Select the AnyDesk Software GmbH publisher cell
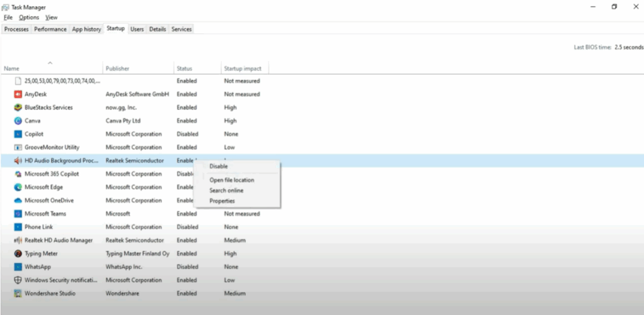The image size is (644, 315). click(x=137, y=94)
